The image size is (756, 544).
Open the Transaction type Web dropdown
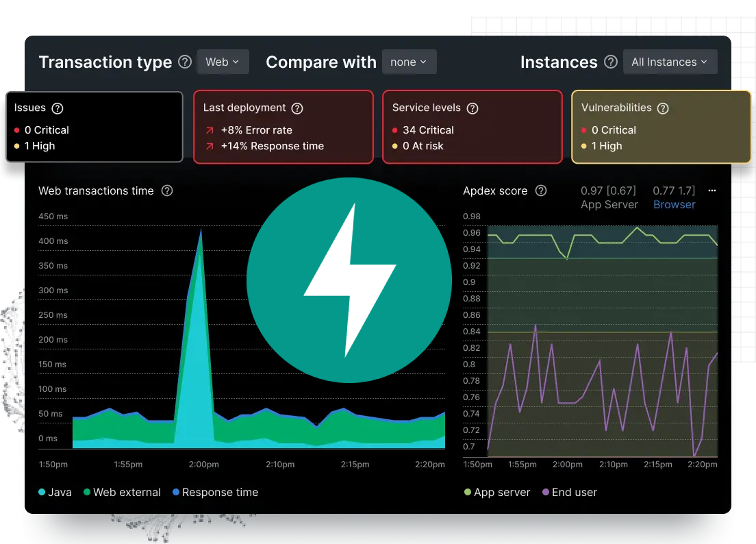point(223,62)
